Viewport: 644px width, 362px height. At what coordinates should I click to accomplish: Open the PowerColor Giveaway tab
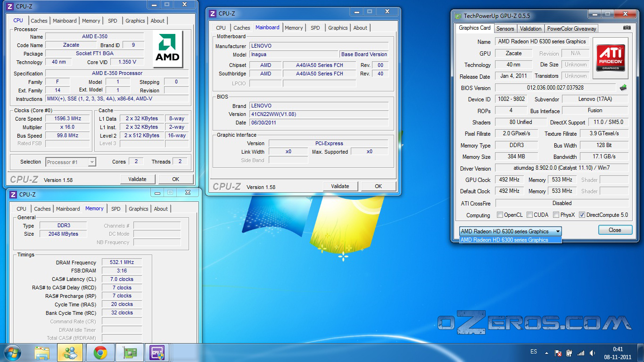(571, 28)
